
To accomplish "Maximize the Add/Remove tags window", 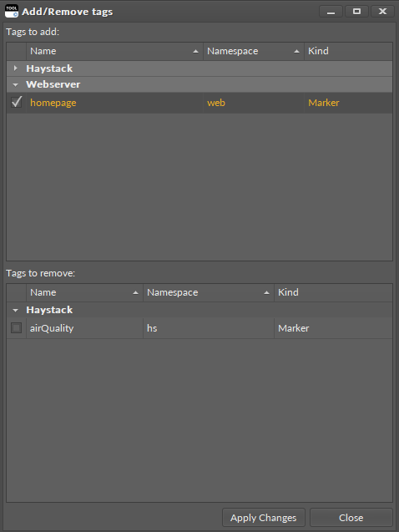I will tap(356, 12).
